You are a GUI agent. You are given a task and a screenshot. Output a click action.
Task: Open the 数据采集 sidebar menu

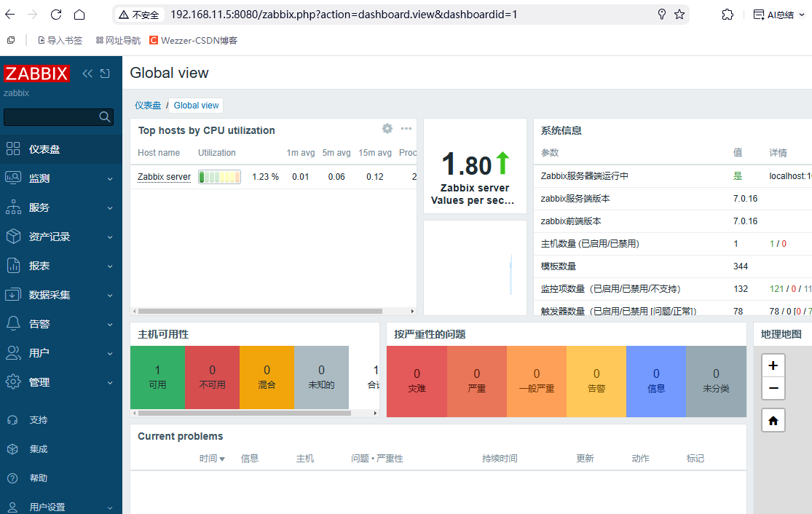[61, 295]
